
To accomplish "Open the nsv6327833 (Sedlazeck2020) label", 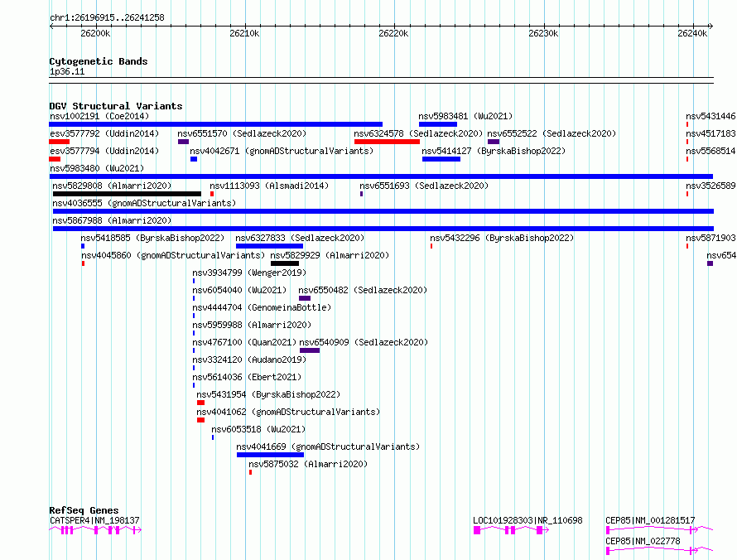I will [x=300, y=238].
